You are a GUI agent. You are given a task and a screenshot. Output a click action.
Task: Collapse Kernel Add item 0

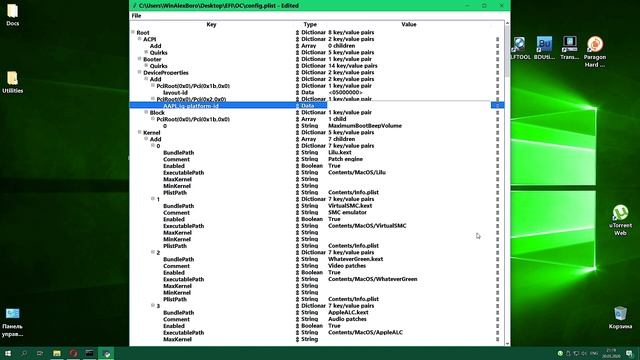[153, 145]
